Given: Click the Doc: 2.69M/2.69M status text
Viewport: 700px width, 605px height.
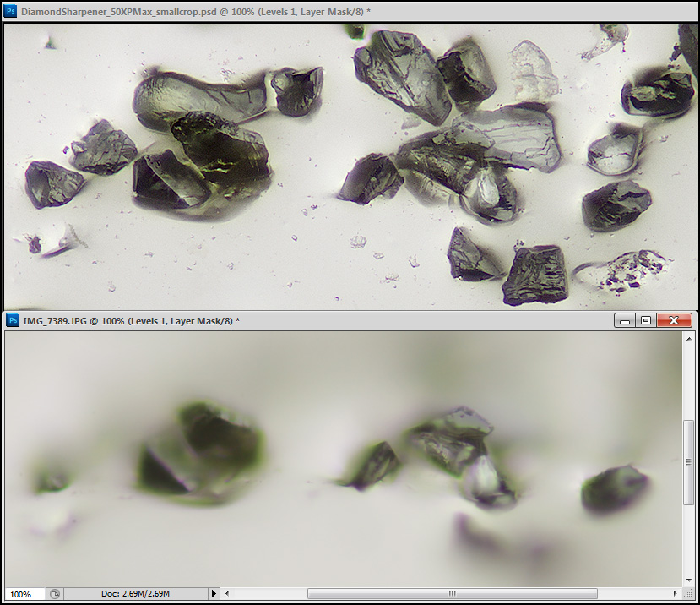Looking at the screenshot, I should coord(135,594).
